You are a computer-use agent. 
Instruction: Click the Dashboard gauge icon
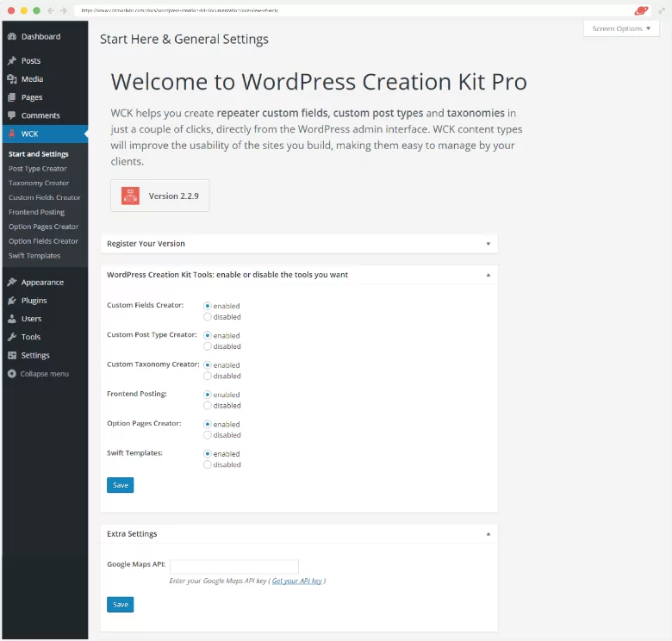12,36
